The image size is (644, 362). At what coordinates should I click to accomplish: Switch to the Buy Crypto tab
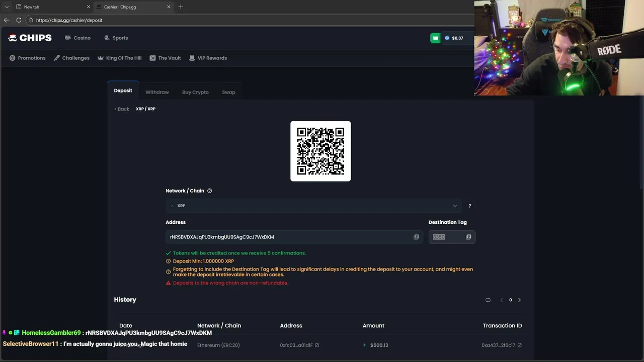(195, 92)
